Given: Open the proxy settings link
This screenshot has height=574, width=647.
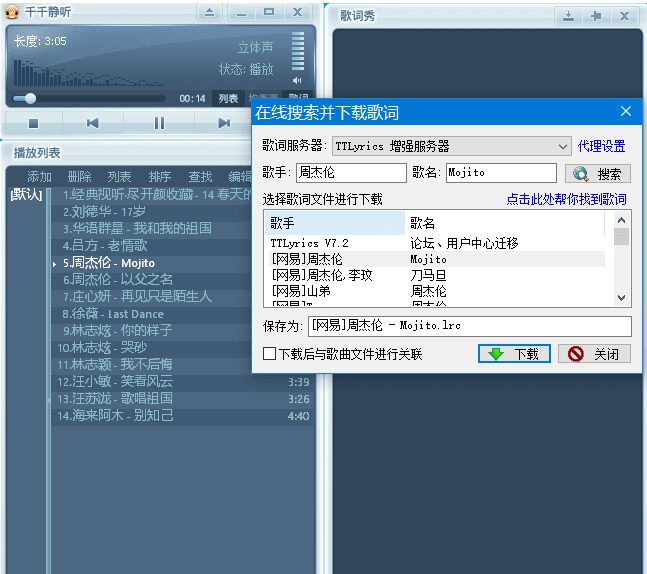Looking at the screenshot, I should point(601,146).
